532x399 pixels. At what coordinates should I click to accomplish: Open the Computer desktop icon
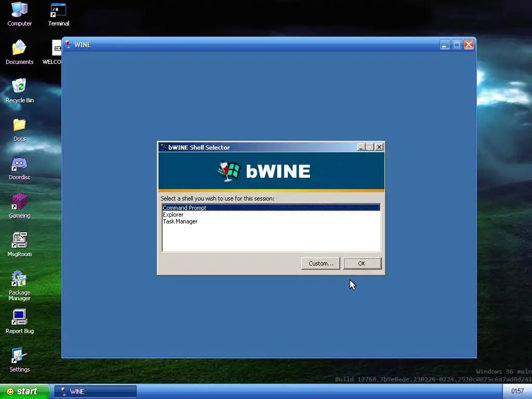(x=19, y=14)
